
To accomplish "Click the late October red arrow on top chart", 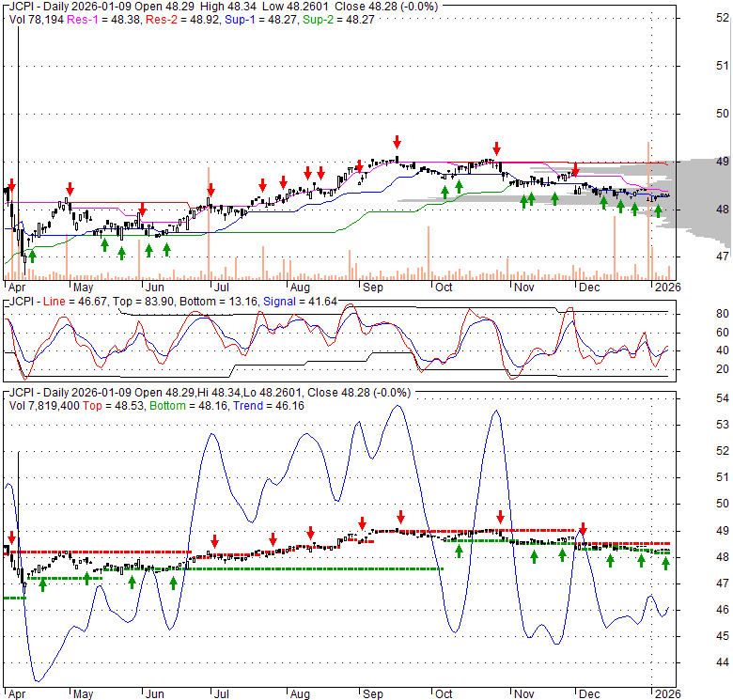I will pos(496,148).
